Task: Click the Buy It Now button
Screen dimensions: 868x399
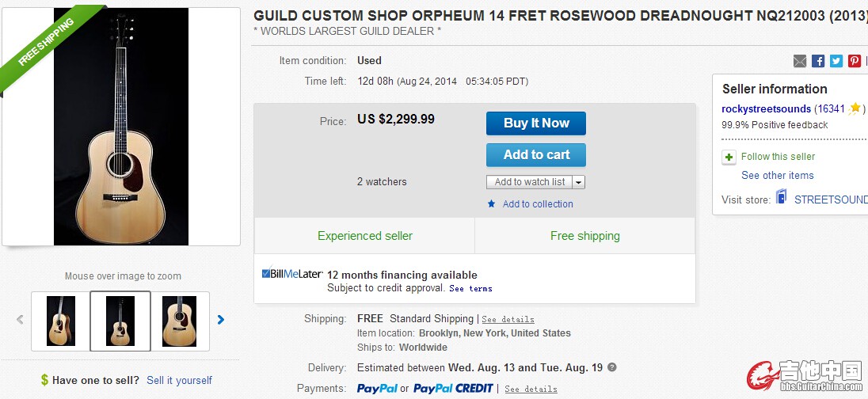Action: [x=536, y=123]
